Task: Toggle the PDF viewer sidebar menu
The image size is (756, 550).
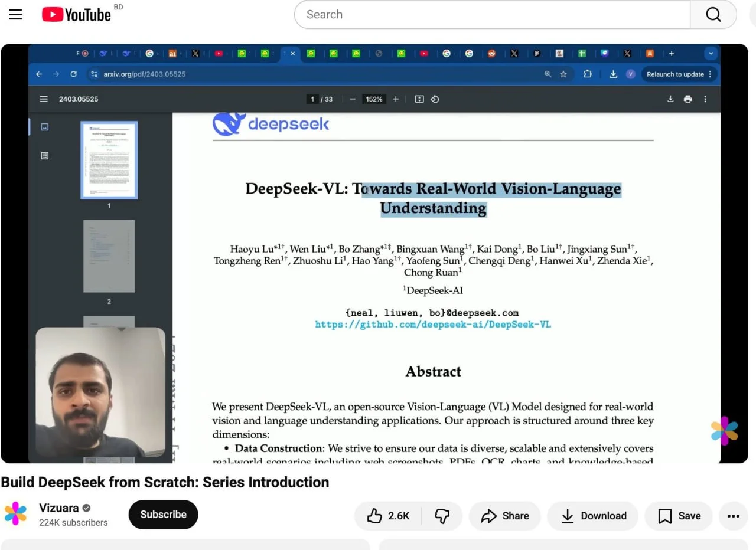Action: pos(44,99)
